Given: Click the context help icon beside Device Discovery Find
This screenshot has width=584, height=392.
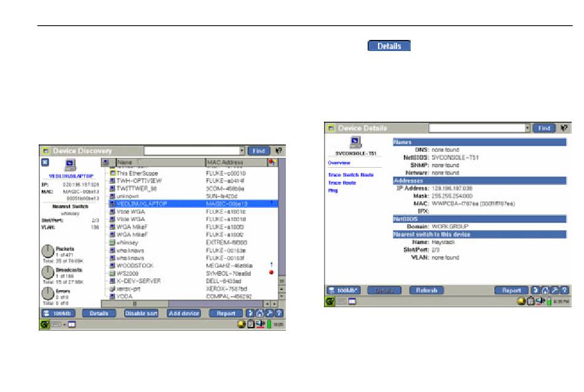Looking at the screenshot, I should pyautogui.click(x=278, y=151).
